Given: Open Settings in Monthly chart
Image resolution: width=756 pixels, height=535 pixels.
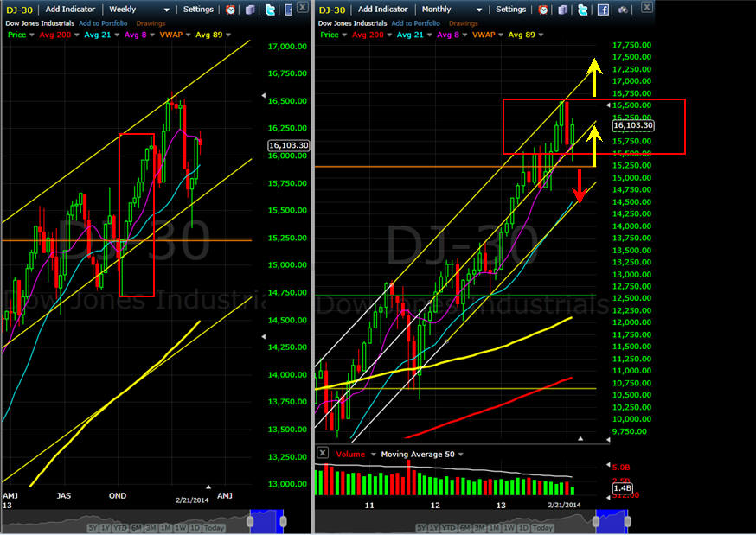Looking at the screenshot, I should 511,10.
